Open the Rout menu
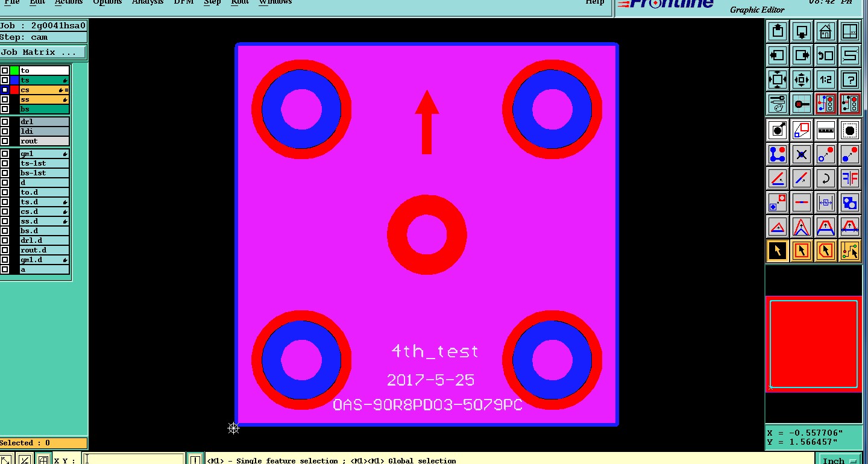This screenshot has height=464, width=868. [x=240, y=2]
